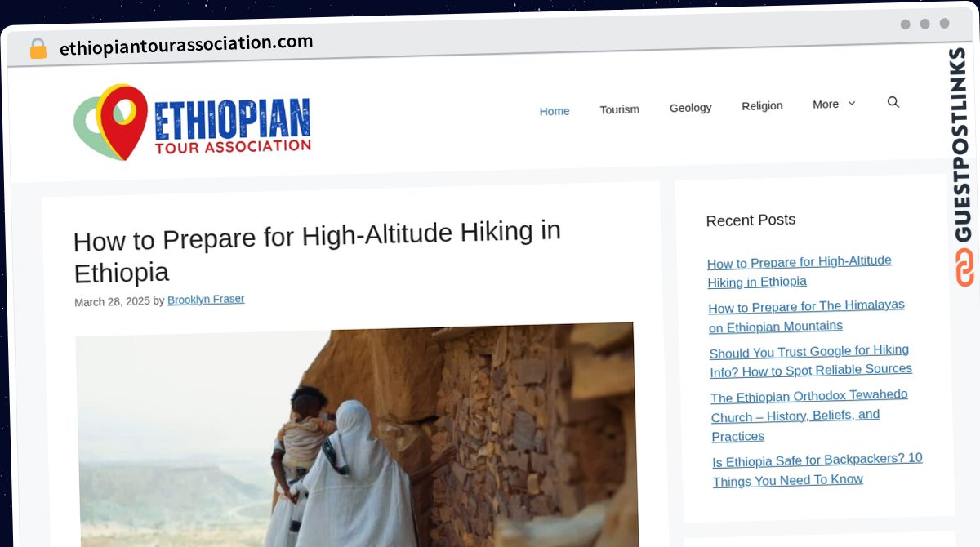
Task: Open Is Ethiopia Safe for Backpackers post
Action: pyautogui.click(x=817, y=469)
